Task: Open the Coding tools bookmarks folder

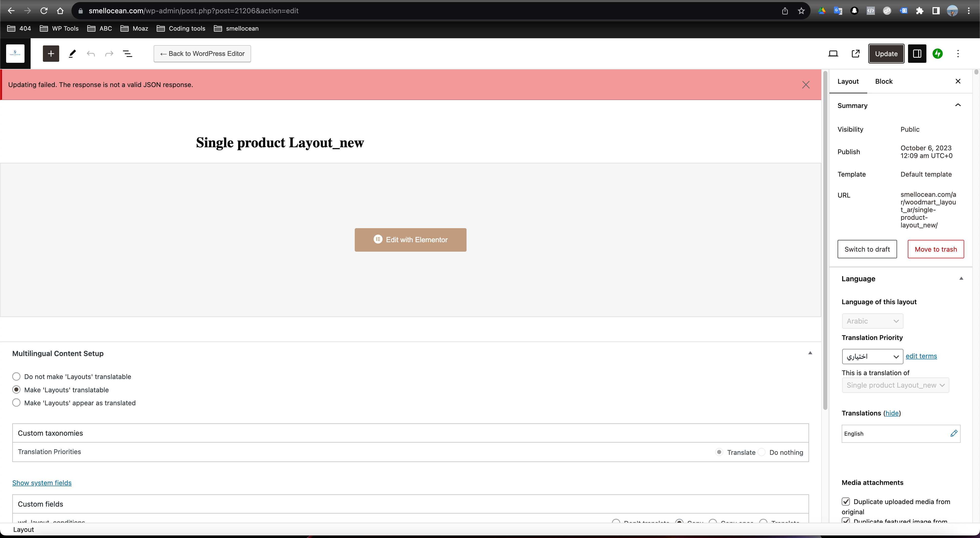Action: 181,29
